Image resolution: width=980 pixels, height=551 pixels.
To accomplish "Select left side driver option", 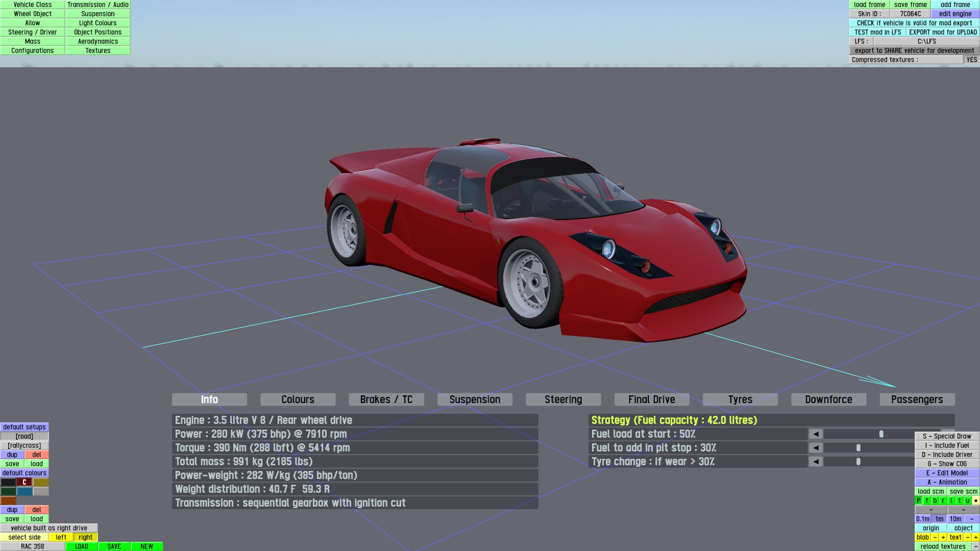I will pos(61,537).
